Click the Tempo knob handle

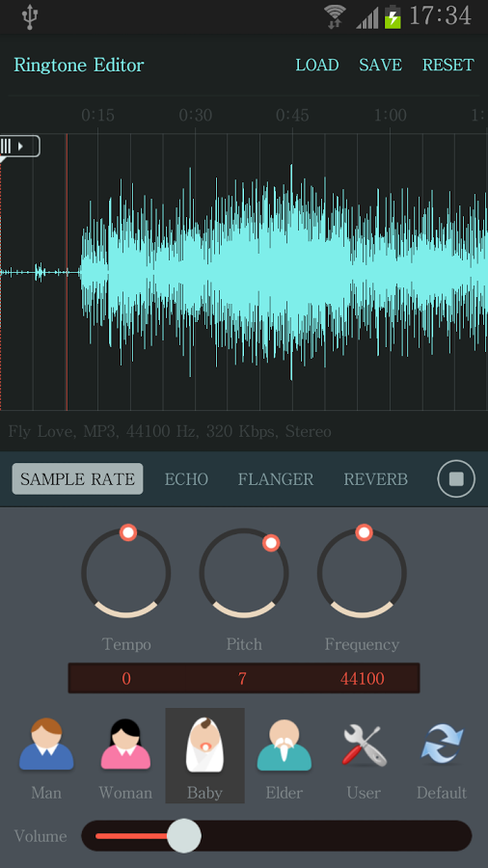[x=128, y=532]
